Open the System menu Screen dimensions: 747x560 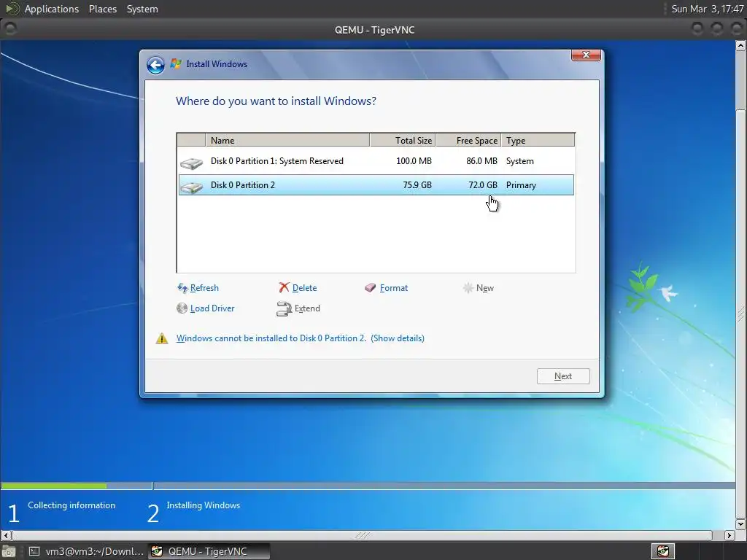coord(142,9)
